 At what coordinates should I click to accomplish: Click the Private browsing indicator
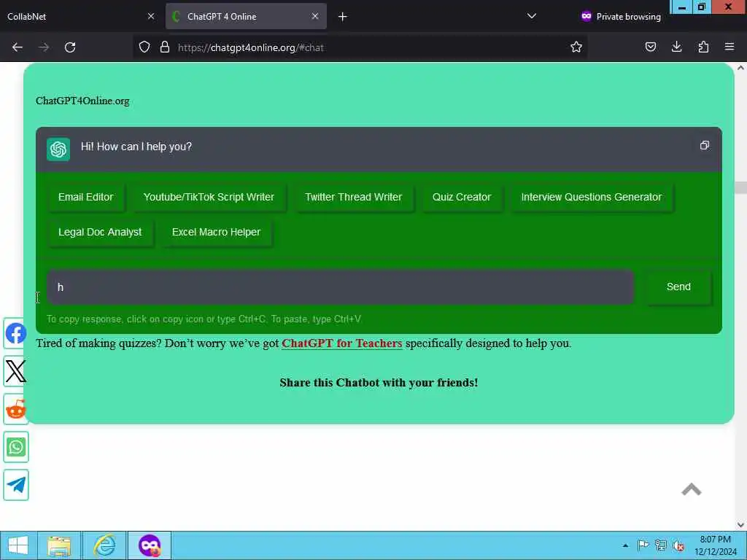pyautogui.click(x=621, y=17)
